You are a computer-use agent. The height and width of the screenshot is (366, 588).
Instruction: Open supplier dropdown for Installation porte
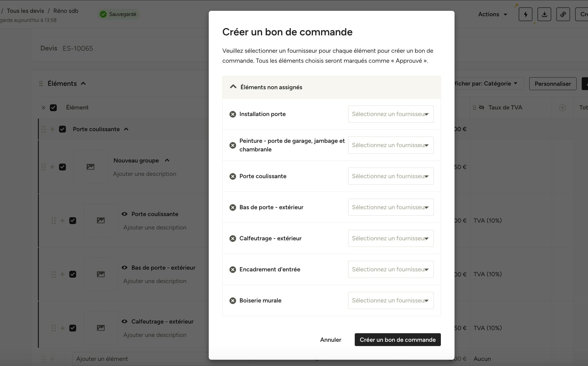click(391, 114)
